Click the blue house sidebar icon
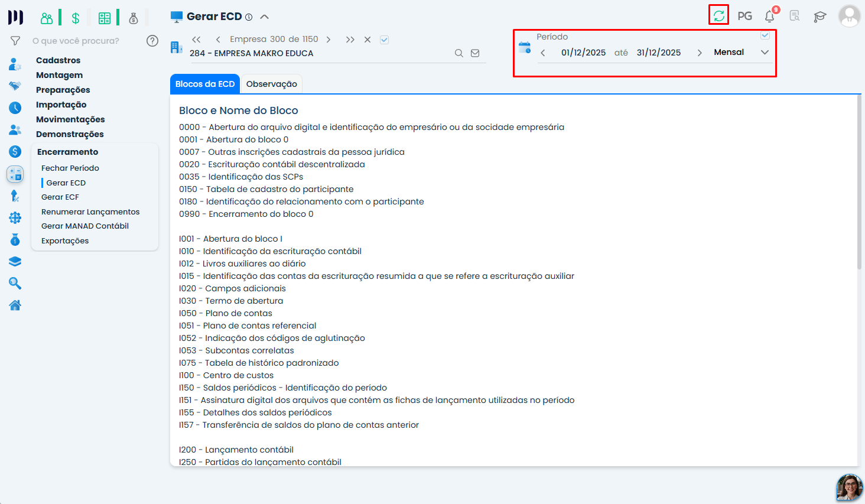This screenshot has width=865, height=504. point(15,305)
